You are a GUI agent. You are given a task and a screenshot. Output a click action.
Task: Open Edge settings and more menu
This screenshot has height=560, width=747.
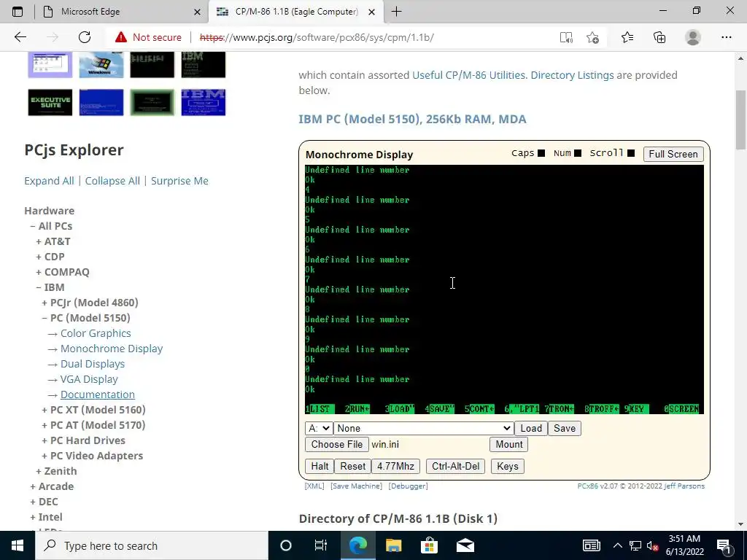[726, 37]
